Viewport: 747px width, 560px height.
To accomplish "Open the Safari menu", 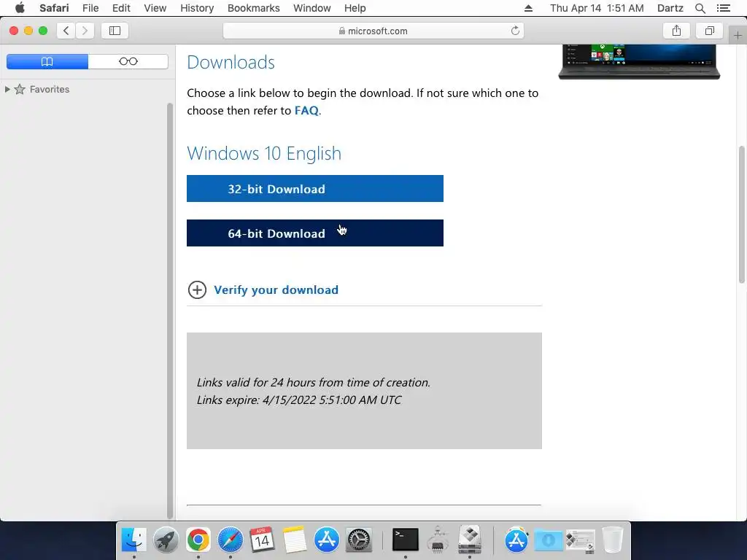I will (x=54, y=8).
